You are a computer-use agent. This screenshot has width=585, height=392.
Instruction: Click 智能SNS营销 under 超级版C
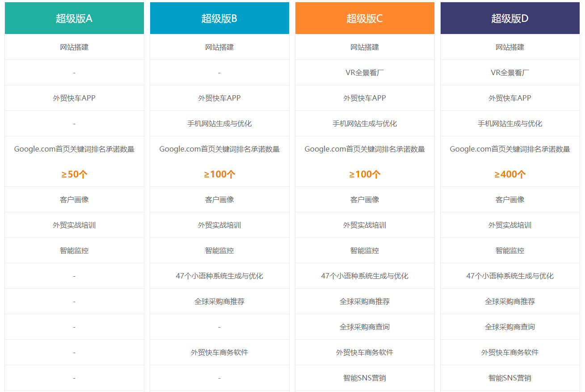[x=365, y=378]
